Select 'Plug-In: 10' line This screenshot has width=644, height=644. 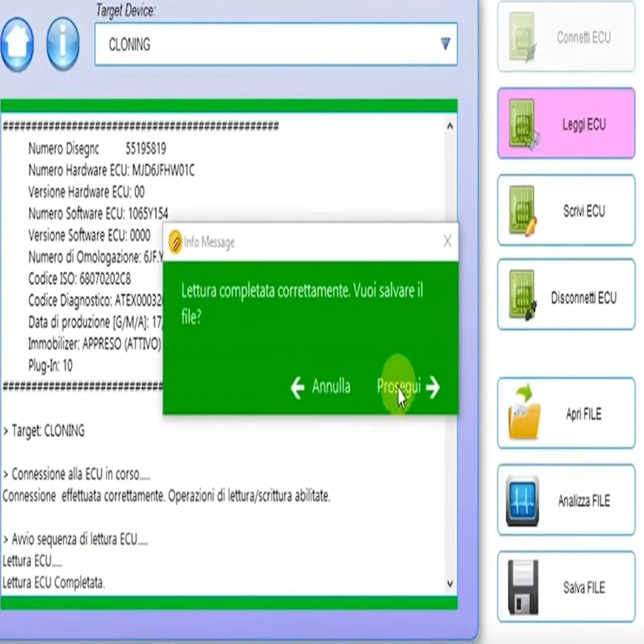click(x=50, y=365)
